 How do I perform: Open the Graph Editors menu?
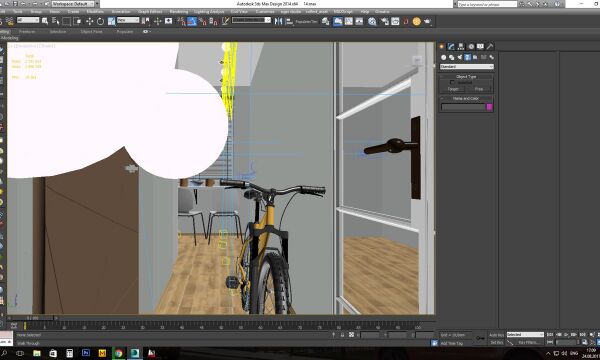pos(150,12)
